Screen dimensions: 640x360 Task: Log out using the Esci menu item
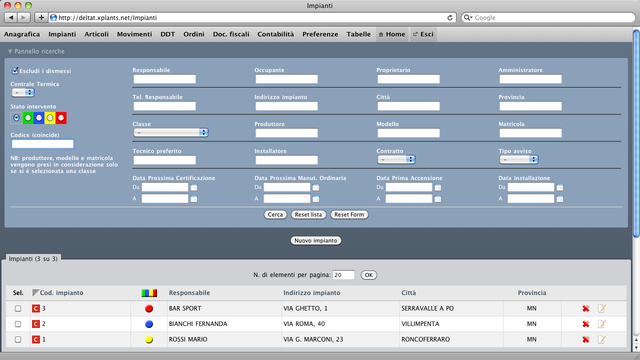tap(423, 34)
